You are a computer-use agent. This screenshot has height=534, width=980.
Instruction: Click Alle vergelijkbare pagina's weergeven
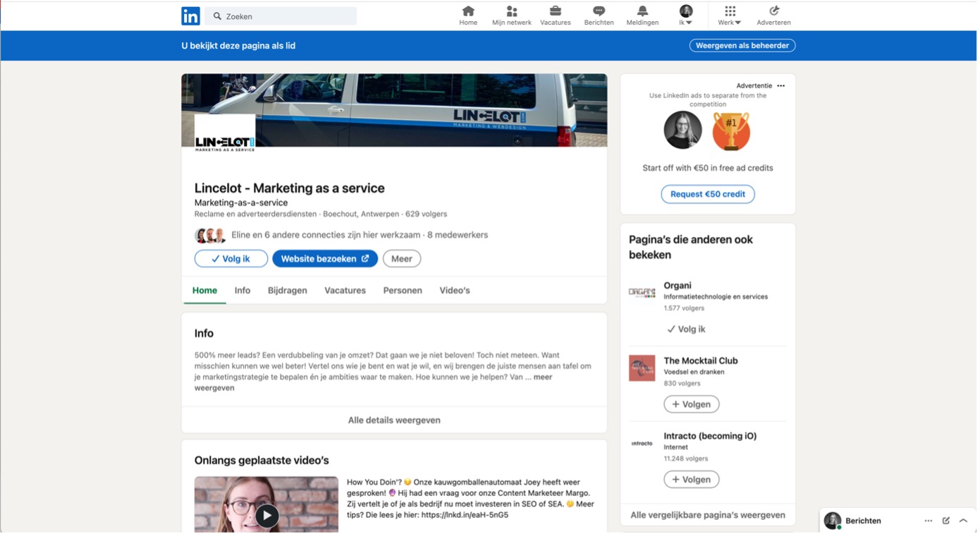click(x=708, y=515)
